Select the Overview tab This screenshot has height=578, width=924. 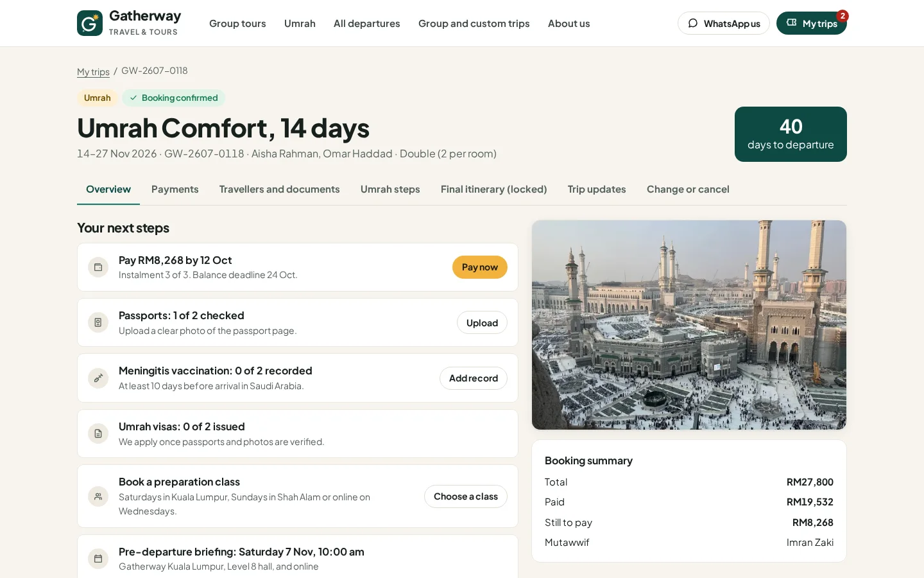pyautogui.click(x=108, y=189)
